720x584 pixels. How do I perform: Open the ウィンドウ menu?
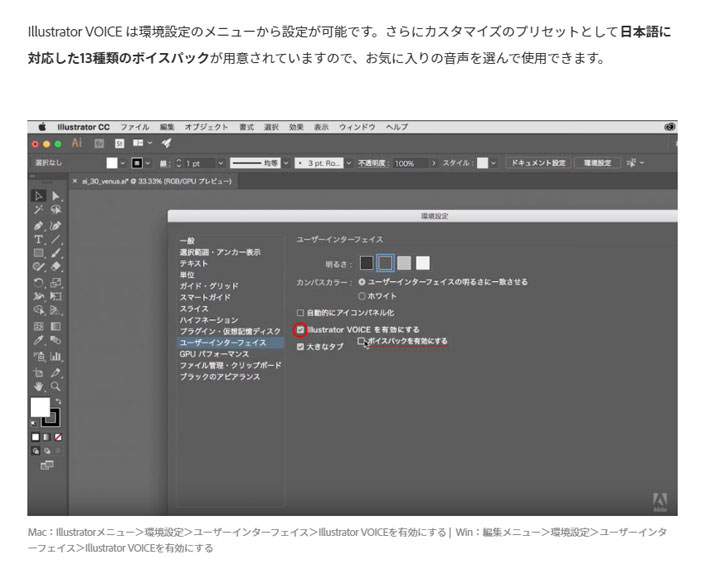(x=357, y=127)
